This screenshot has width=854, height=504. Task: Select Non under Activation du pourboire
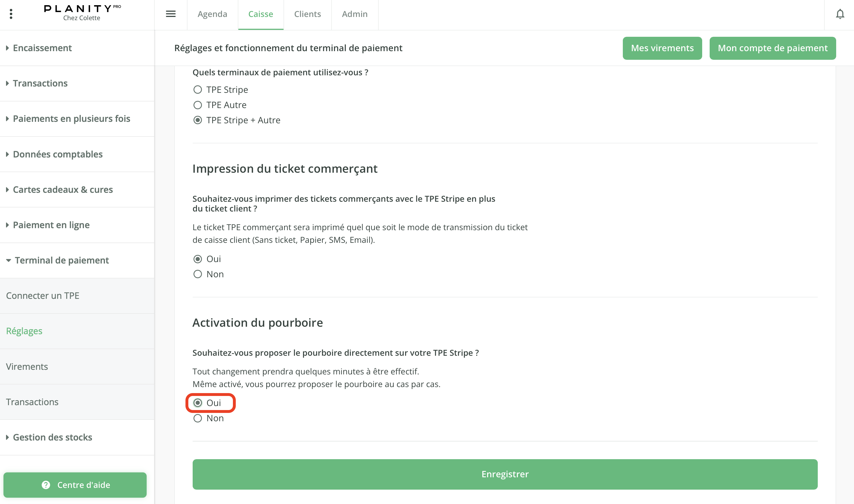pyautogui.click(x=198, y=418)
